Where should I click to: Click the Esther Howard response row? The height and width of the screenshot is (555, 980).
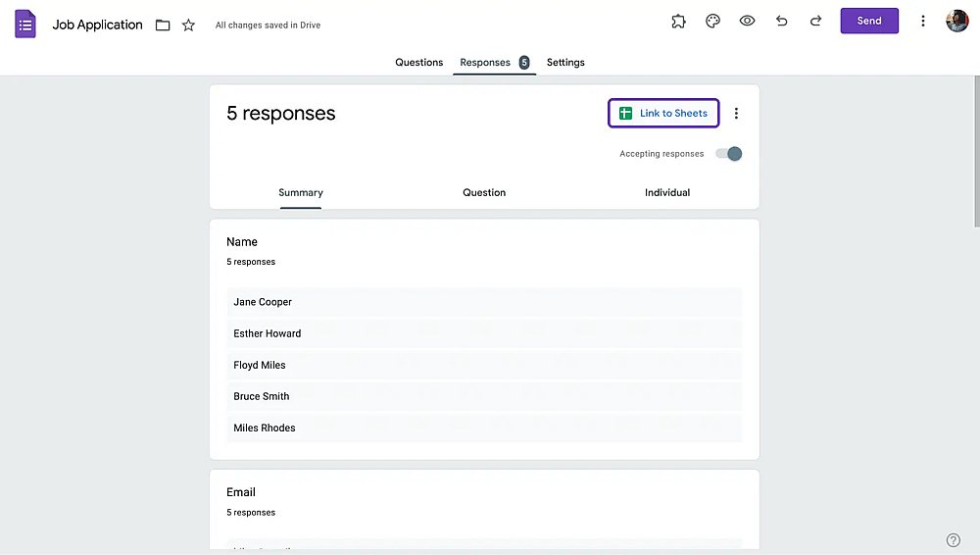[484, 333]
